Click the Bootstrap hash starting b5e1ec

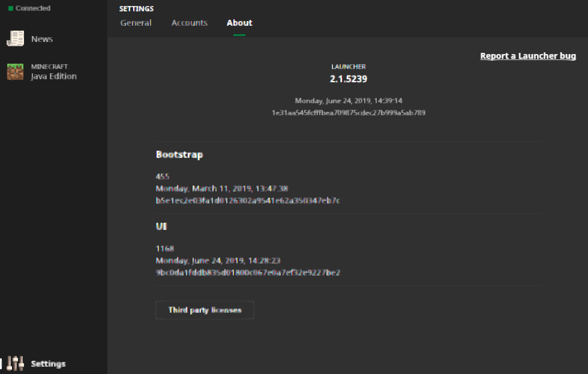tap(248, 201)
